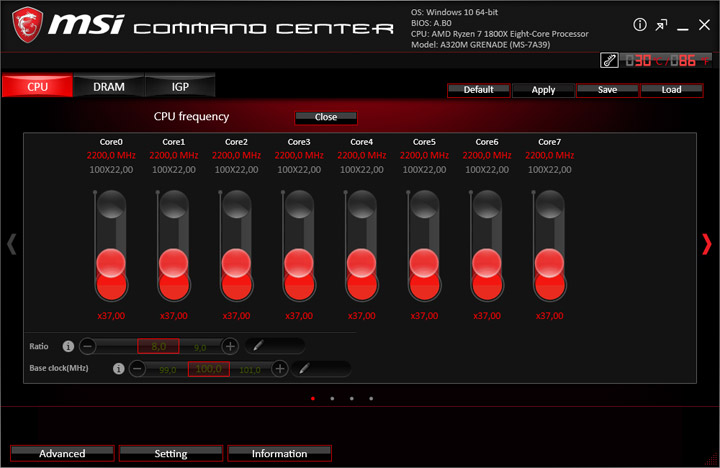Click the Default button
The image size is (720, 468).
pos(478,90)
